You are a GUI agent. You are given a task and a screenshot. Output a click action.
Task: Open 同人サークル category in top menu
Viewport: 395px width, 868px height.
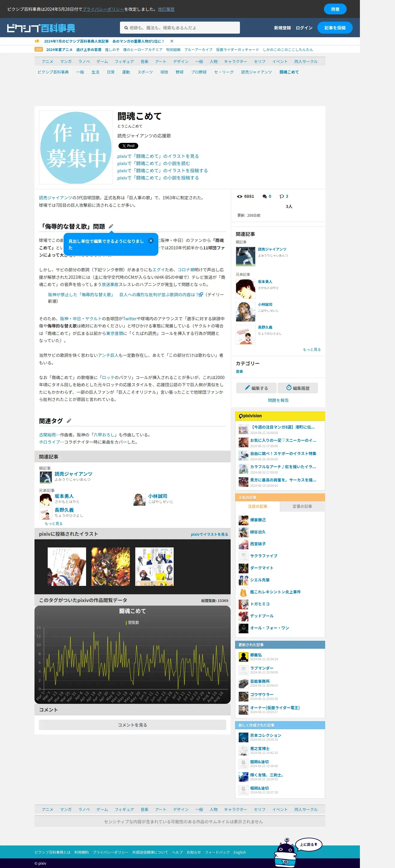[306, 61]
